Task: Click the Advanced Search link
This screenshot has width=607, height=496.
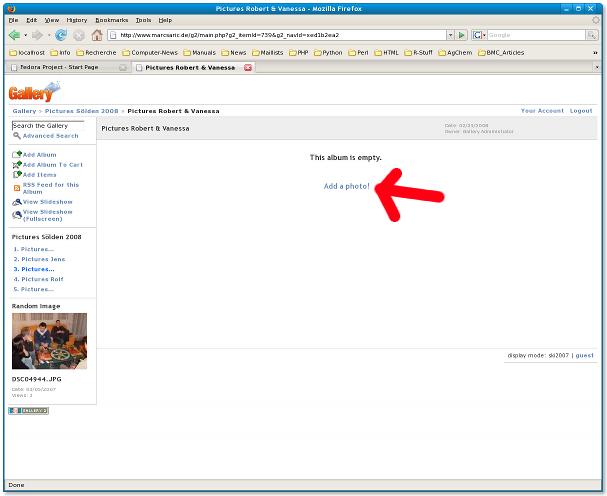Action: click(50, 136)
